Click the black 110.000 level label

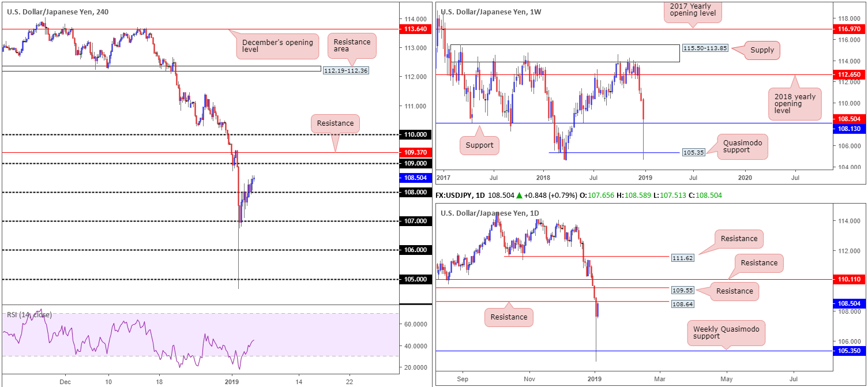[416, 134]
